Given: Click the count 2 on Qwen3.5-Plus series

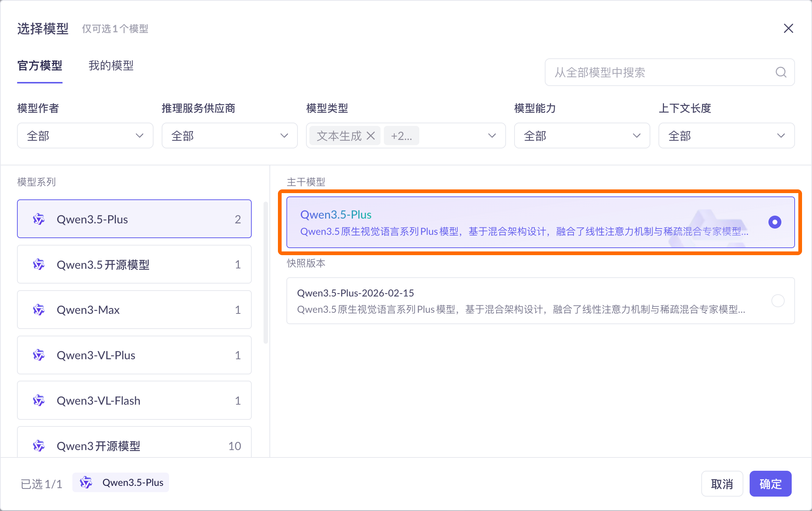Looking at the screenshot, I should coord(238,219).
